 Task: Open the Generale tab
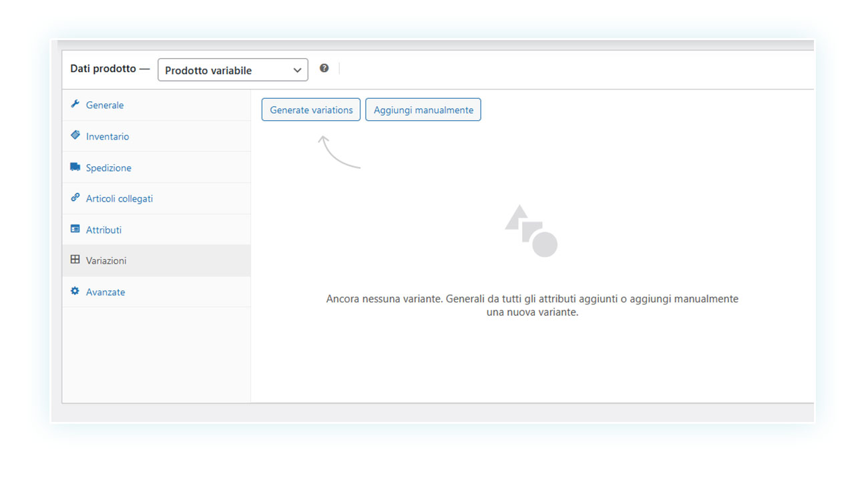(156, 105)
